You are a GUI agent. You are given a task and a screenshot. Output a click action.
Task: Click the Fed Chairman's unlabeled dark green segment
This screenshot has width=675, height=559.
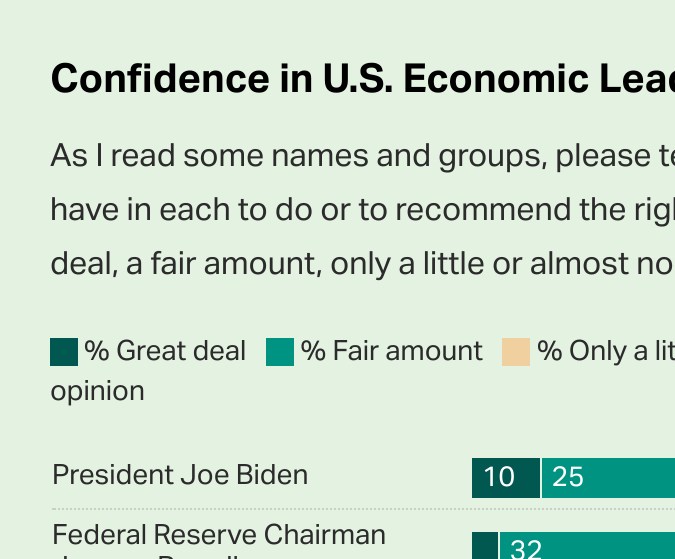485,546
